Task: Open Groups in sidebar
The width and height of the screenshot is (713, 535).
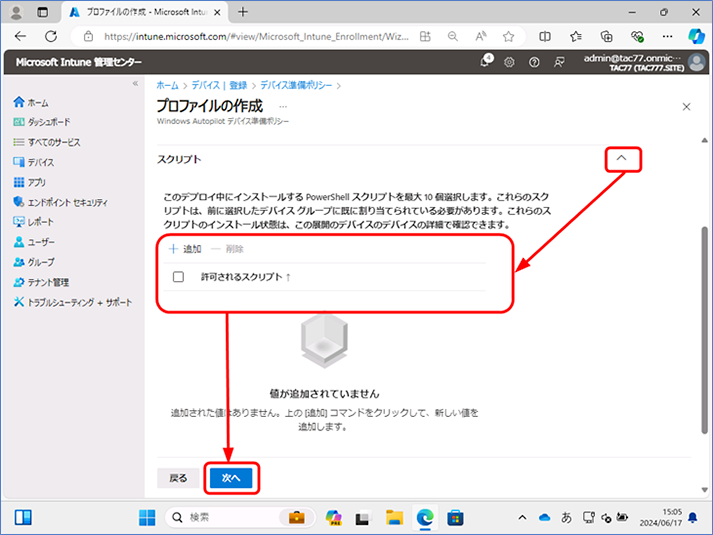Action: (x=34, y=262)
